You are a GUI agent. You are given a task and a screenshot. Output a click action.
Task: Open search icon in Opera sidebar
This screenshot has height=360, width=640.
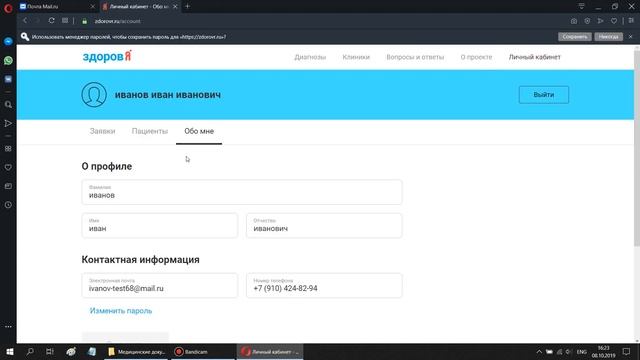(x=8, y=105)
